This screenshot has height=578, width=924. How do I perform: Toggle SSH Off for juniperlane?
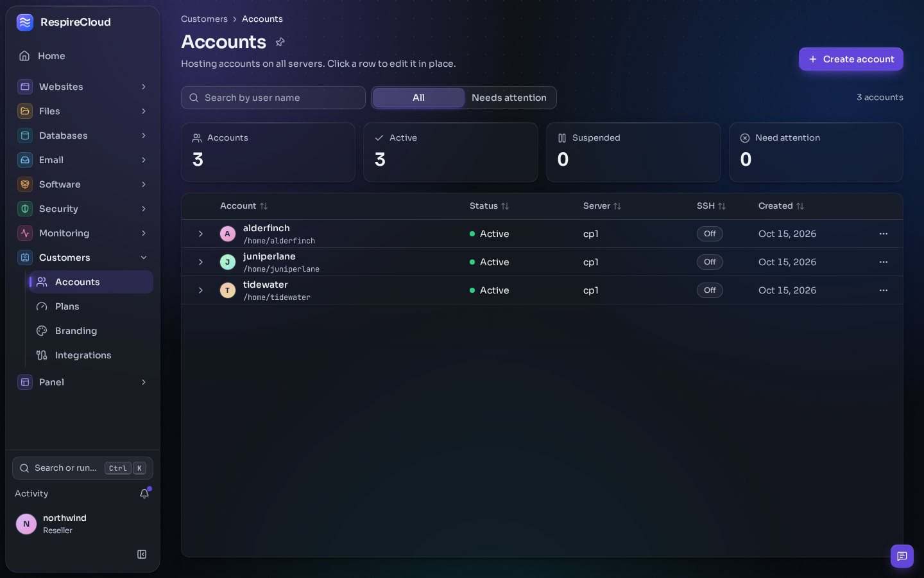tap(710, 262)
